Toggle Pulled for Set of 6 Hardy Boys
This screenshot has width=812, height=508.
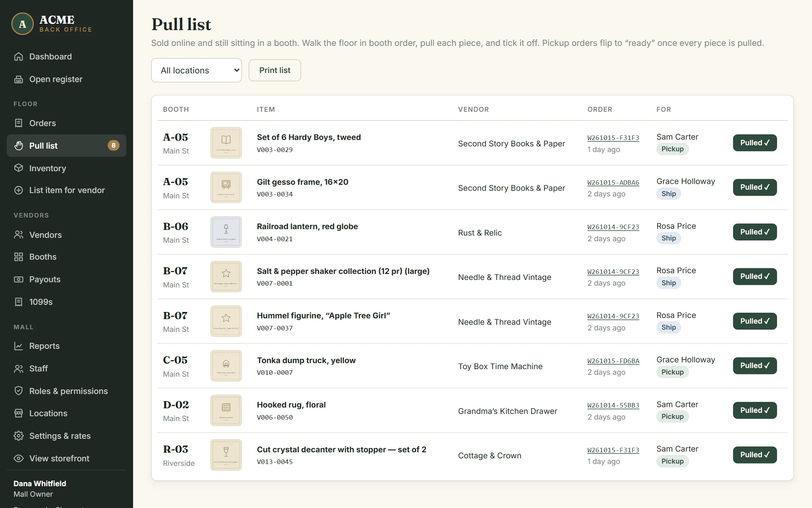(x=755, y=143)
